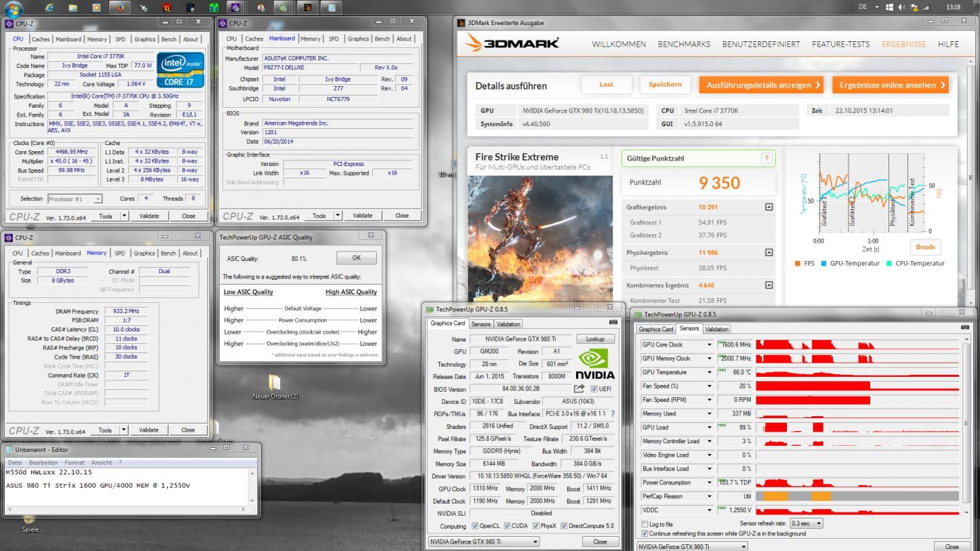
Task: Open Windows Explorer folder taskbar icon
Action: click(x=73, y=7)
